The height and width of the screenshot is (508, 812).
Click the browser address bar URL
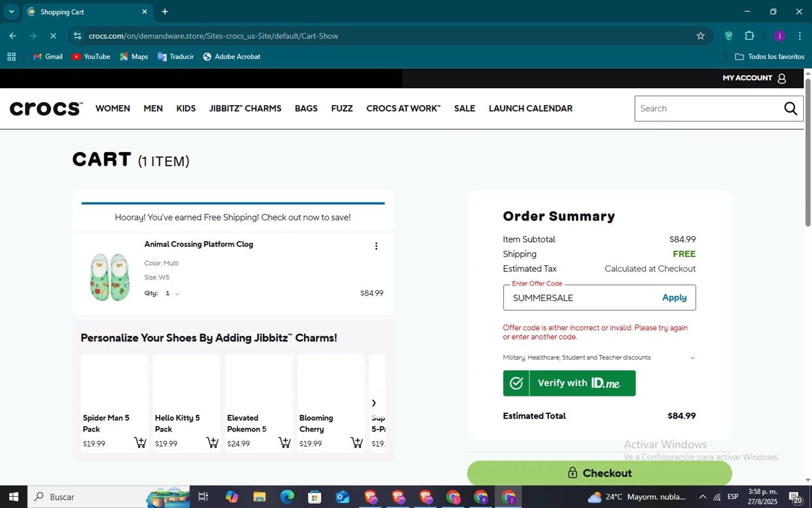(x=213, y=36)
